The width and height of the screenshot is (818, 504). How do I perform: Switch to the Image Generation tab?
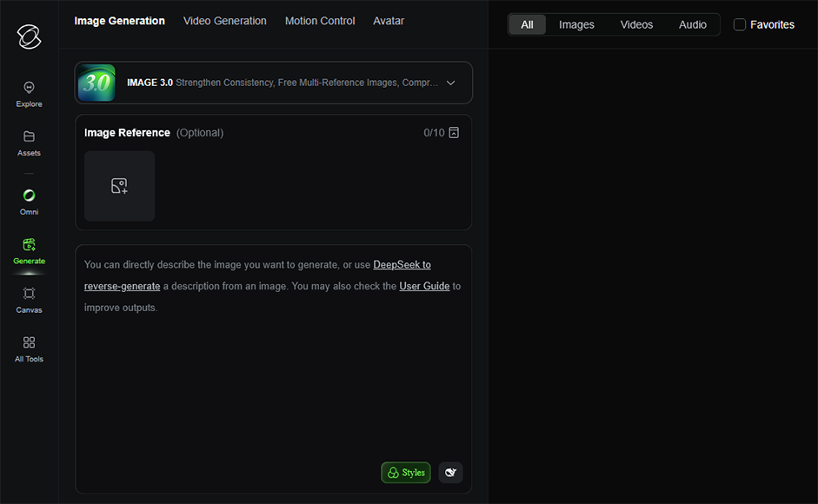pyautogui.click(x=119, y=21)
